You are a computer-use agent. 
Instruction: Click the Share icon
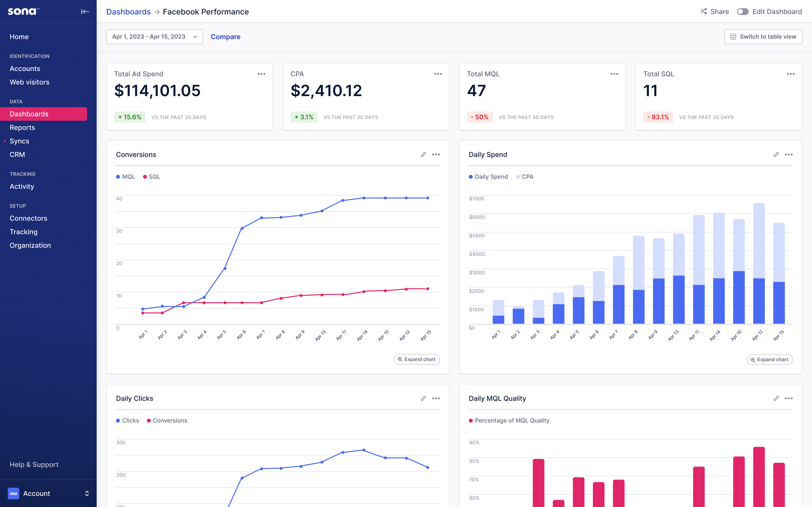(704, 11)
